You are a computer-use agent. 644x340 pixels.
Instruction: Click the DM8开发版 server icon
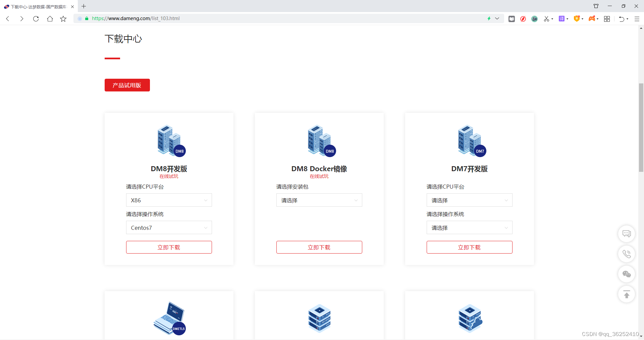point(171,141)
